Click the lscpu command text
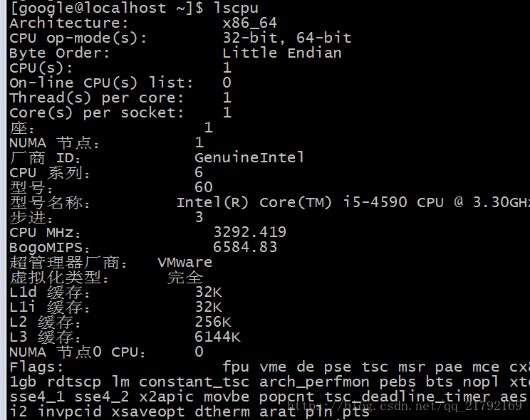Image resolution: width=530 pixels, height=420 pixels. point(237,8)
